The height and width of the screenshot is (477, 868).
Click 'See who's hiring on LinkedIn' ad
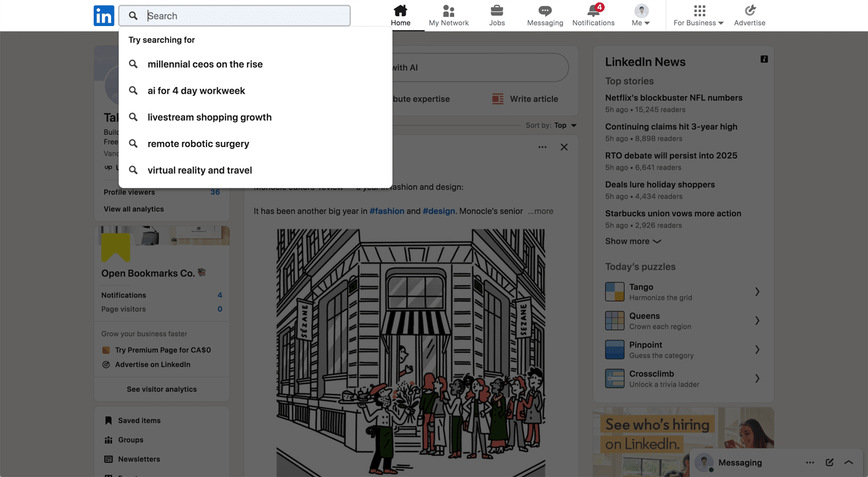683,442
